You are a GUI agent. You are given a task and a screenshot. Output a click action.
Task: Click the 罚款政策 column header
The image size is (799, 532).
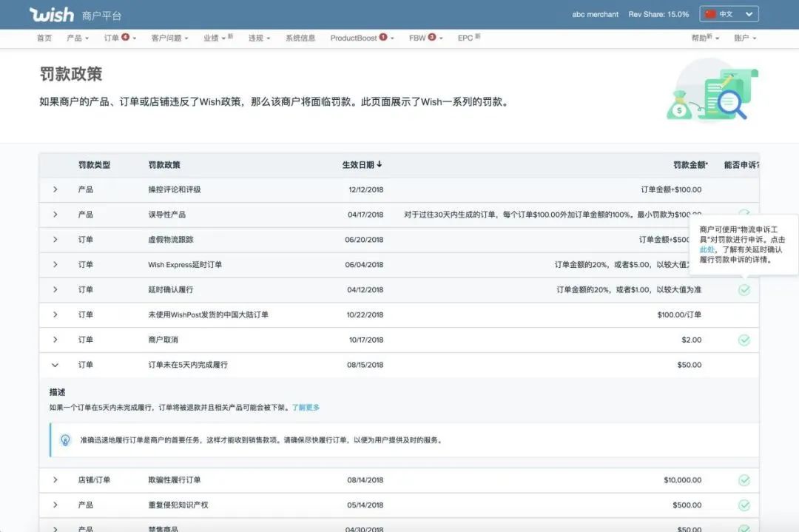[164, 164]
